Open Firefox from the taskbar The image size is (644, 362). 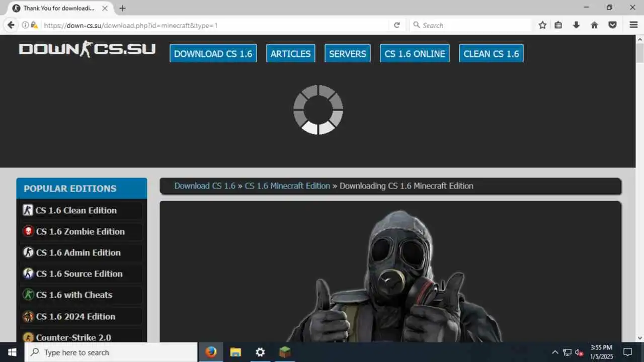pyautogui.click(x=211, y=352)
